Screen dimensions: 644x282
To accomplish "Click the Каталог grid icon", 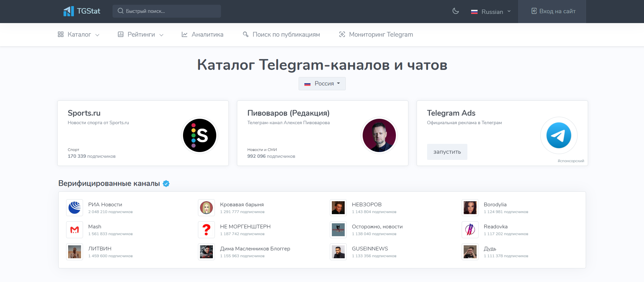I will tap(61, 34).
